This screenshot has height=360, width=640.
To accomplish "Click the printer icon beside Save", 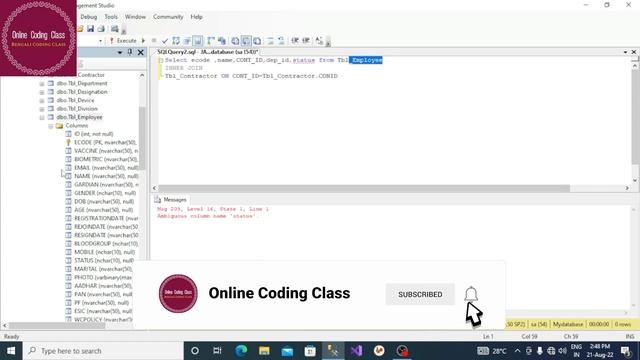I will [101, 29].
